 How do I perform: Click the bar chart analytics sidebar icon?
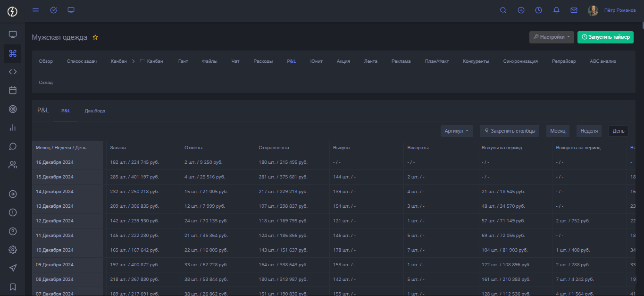[x=13, y=127]
